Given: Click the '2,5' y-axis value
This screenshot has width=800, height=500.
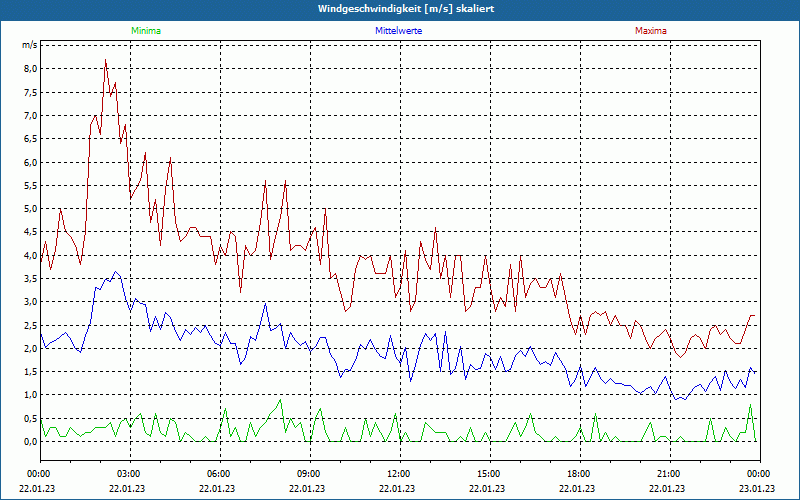Looking at the screenshot, I should [x=31, y=326].
